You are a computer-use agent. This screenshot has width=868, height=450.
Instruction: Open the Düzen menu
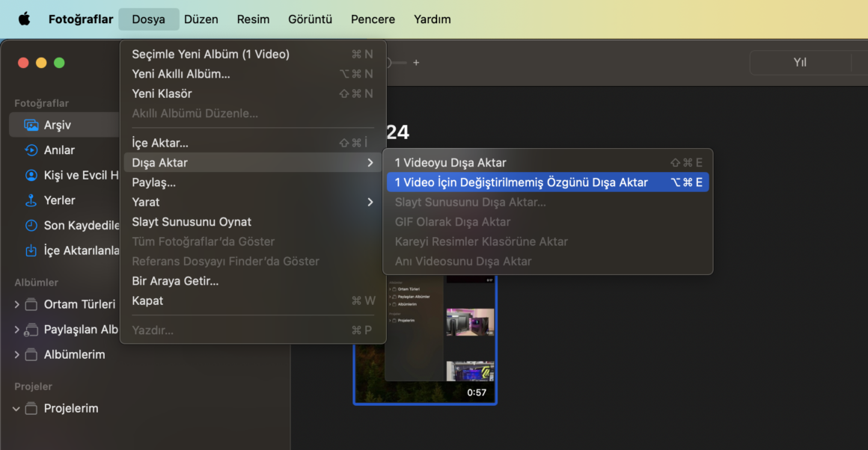(x=201, y=19)
